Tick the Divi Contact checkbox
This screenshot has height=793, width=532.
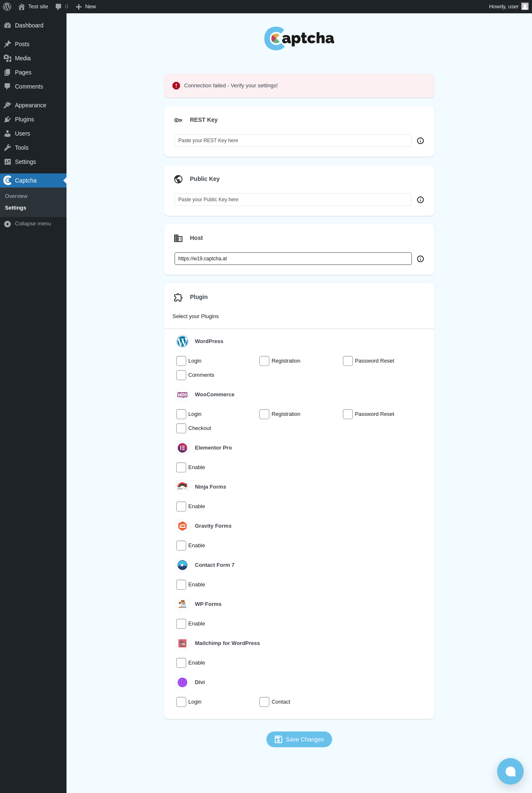click(x=264, y=702)
